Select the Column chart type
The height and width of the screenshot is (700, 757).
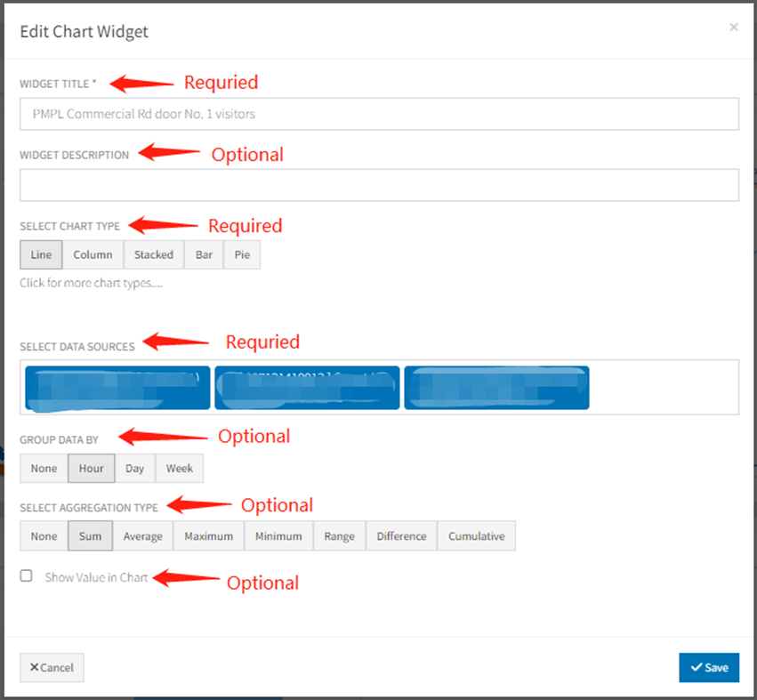click(93, 254)
